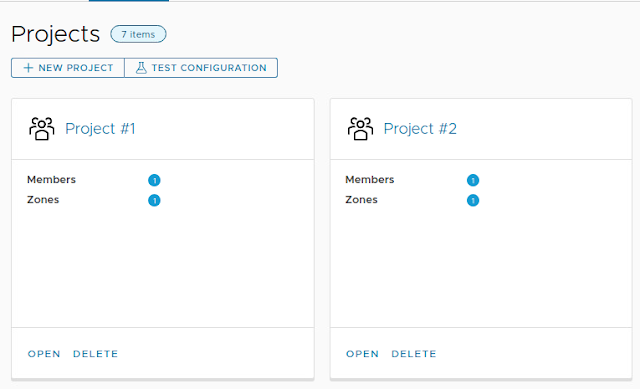Click Members count badge in Project #1
640x389 pixels.
coord(154,180)
